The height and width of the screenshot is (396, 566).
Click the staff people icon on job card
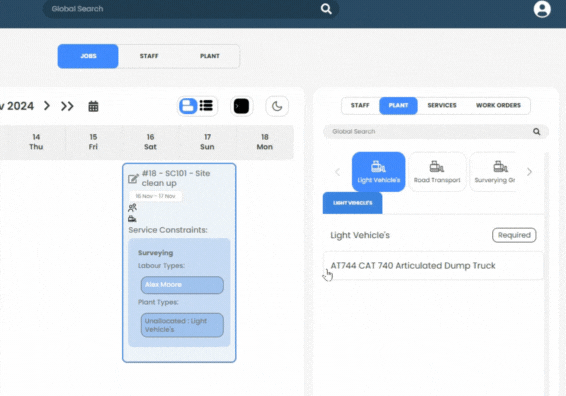pos(132,208)
